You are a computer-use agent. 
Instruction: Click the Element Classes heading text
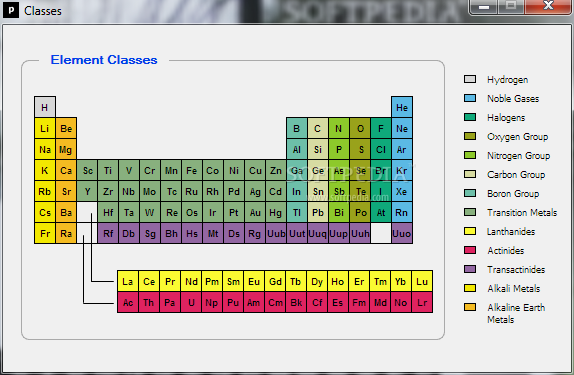click(x=104, y=60)
